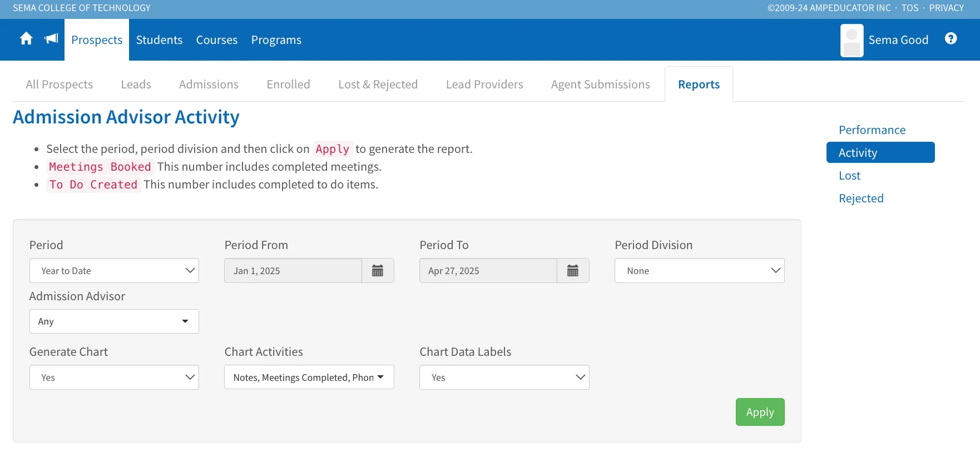The image size is (980, 457).
Task: Expand the Chart Activities multi-select
Action: (309, 377)
